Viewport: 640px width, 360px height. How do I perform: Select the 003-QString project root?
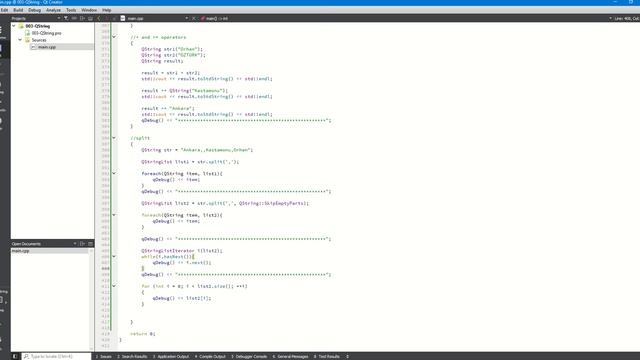click(37, 26)
